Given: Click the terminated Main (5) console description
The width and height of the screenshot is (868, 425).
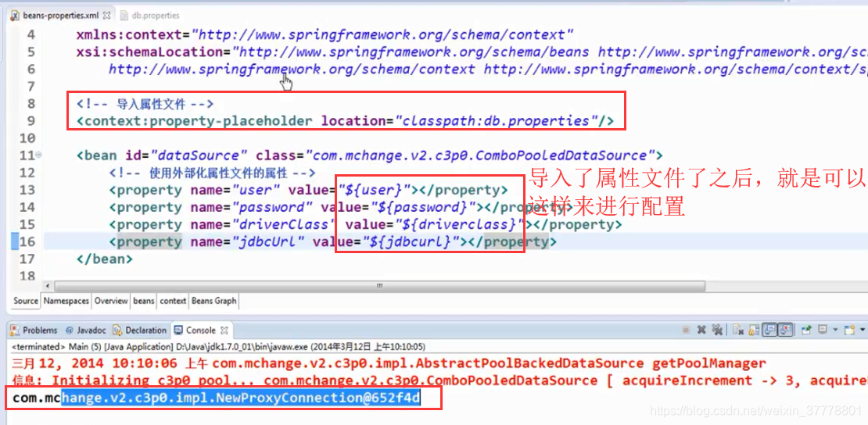Looking at the screenshot, I should [x=218, y=347].
